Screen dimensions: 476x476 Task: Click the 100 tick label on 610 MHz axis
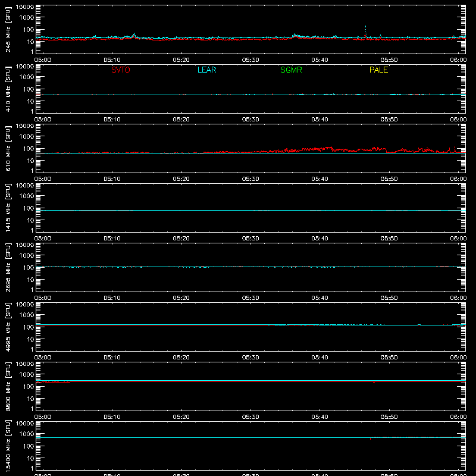[x=29, y=149]
